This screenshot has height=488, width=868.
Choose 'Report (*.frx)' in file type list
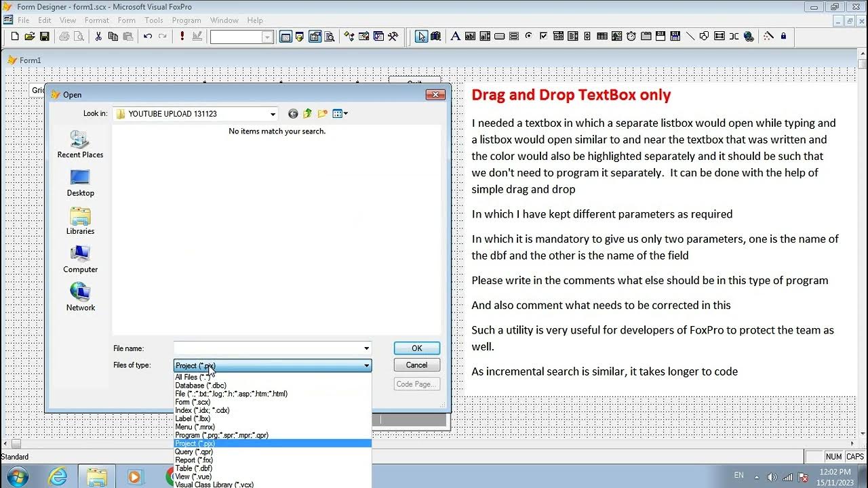tap(194, 460)
